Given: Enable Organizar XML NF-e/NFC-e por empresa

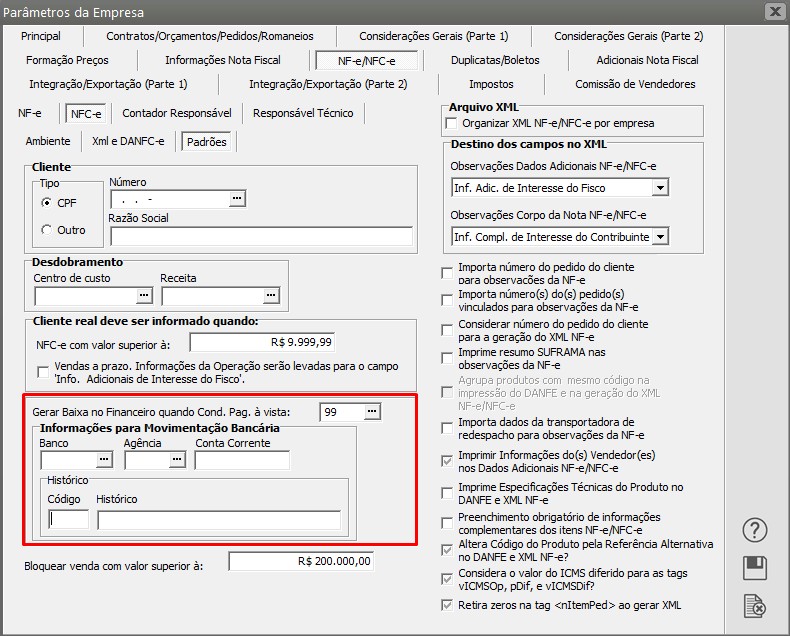Looking at the screenshot, I should 450,123.
